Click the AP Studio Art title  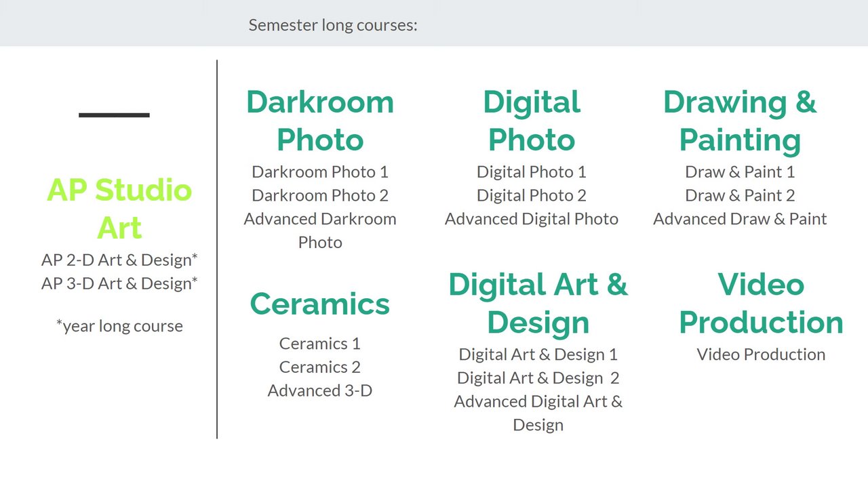(x=119, y=209)
